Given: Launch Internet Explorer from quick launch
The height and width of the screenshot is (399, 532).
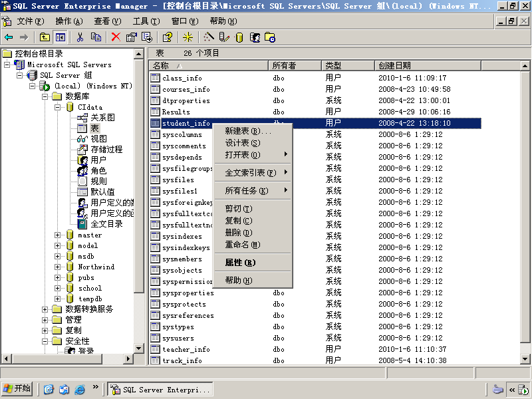Looking at the screenshot, I should 80,389.
